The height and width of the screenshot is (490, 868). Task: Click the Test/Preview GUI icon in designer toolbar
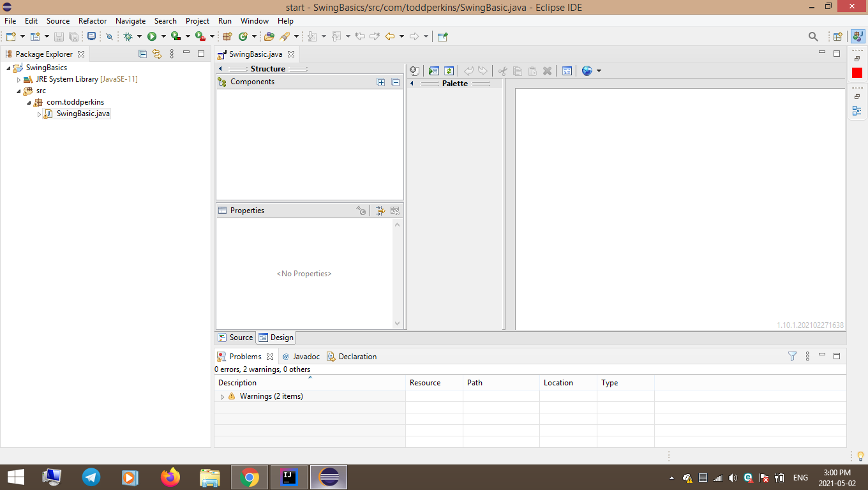[x=434, y=71]
